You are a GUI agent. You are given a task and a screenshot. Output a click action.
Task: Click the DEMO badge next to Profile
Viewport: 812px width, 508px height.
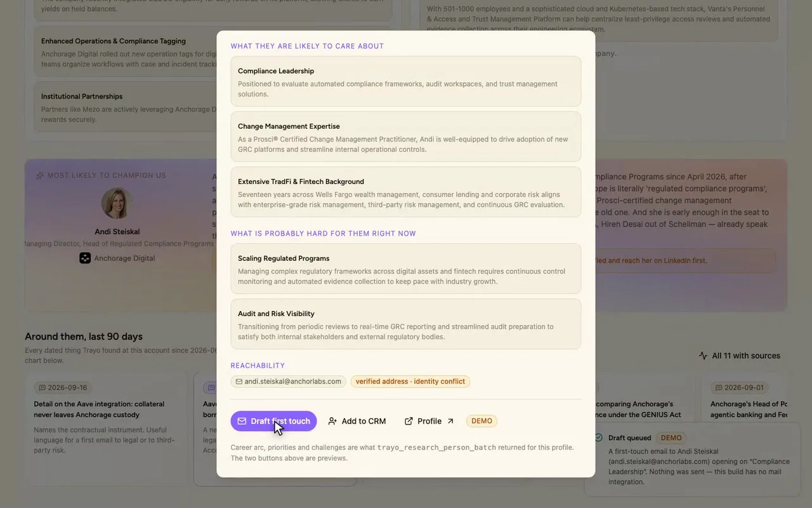pyautogui.click(x=482, y=421)
